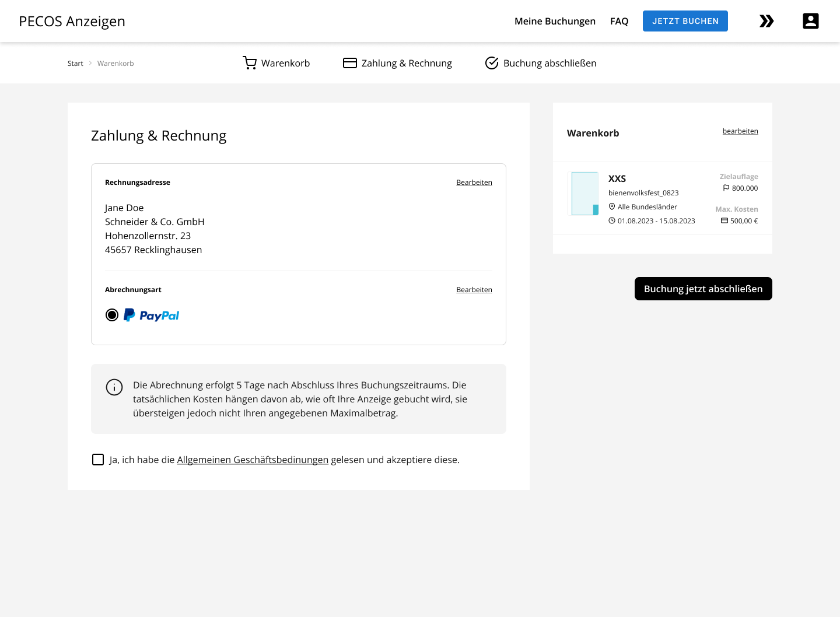Click the 01.08.2023 - 15.08.2023 date range
840x617 pixels.
click(x=656, y=221)
